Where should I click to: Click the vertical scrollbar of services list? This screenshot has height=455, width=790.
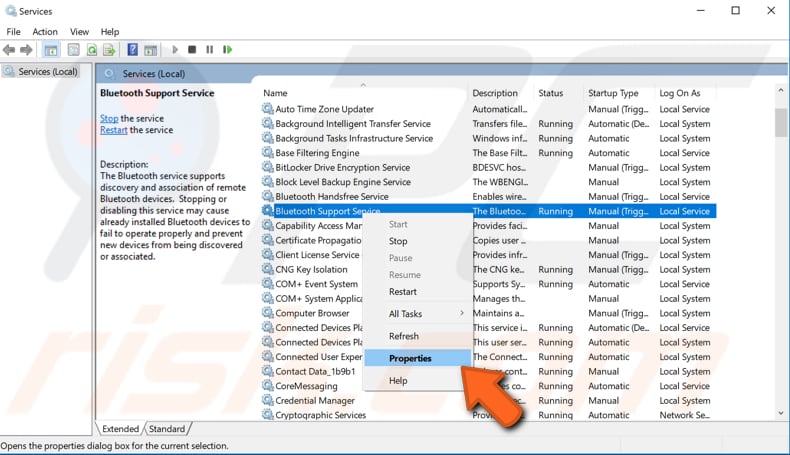(780, 250)
